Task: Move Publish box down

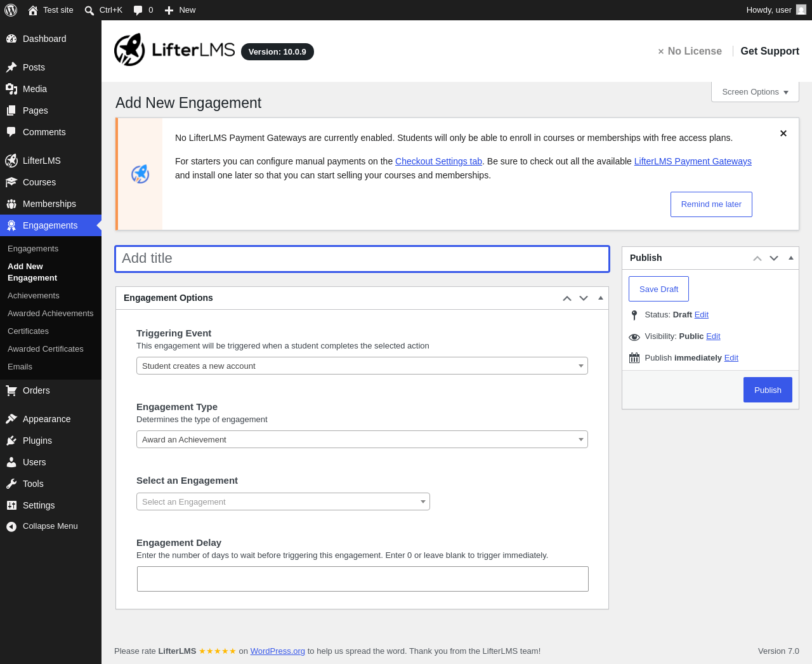Action: (x=774, y=258)
